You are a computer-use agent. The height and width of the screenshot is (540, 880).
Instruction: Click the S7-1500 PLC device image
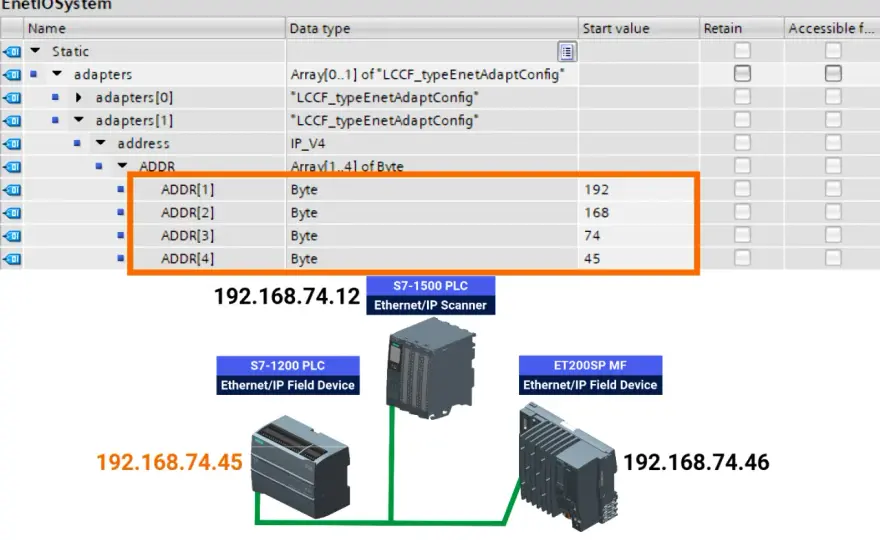[431, 368]
